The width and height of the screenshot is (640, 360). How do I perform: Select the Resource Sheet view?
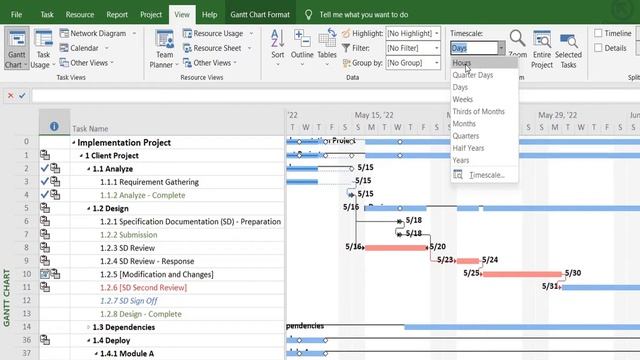click(217, 48)
